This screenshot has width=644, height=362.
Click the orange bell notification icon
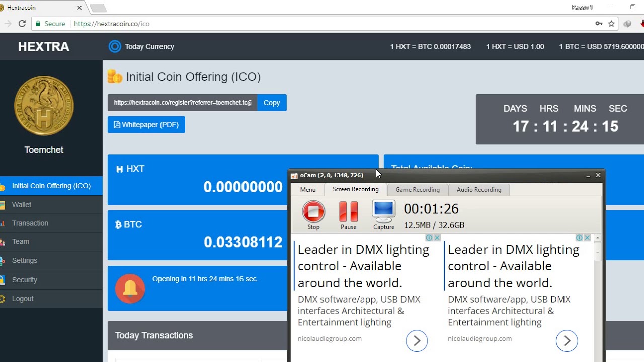pos(130,288)
